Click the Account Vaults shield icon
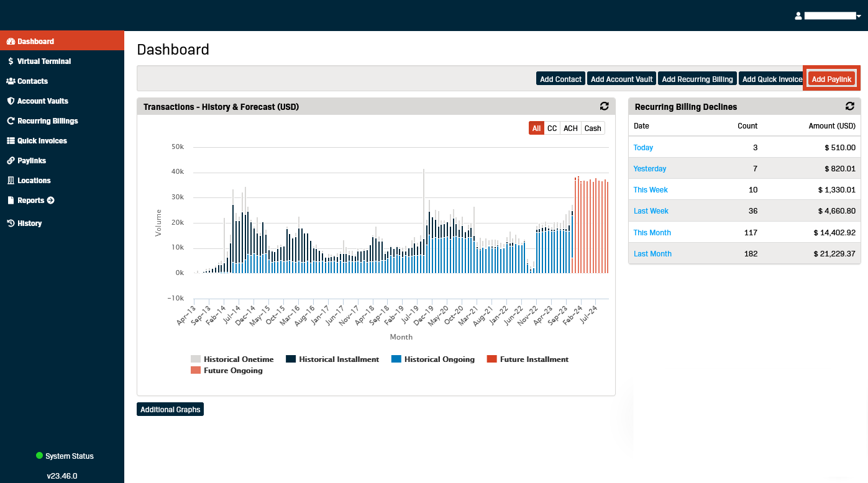868x483 pixels. (x=11, y=101)
